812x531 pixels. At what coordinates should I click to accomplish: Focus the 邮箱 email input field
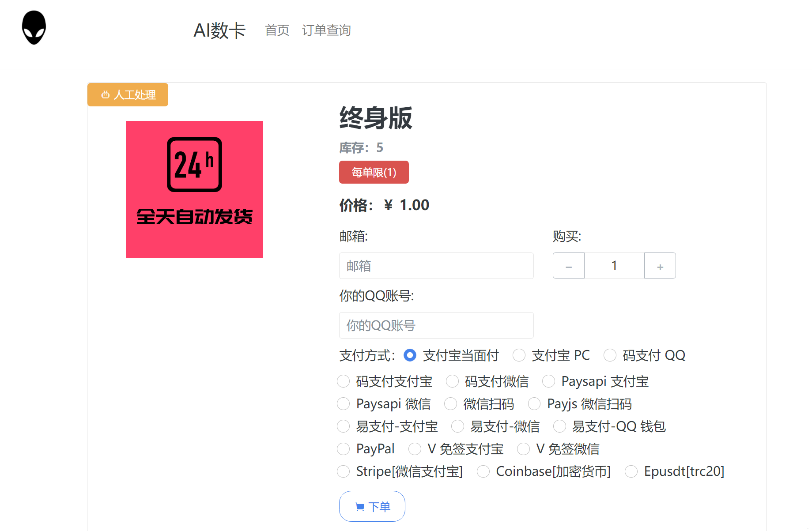point(436,266)
